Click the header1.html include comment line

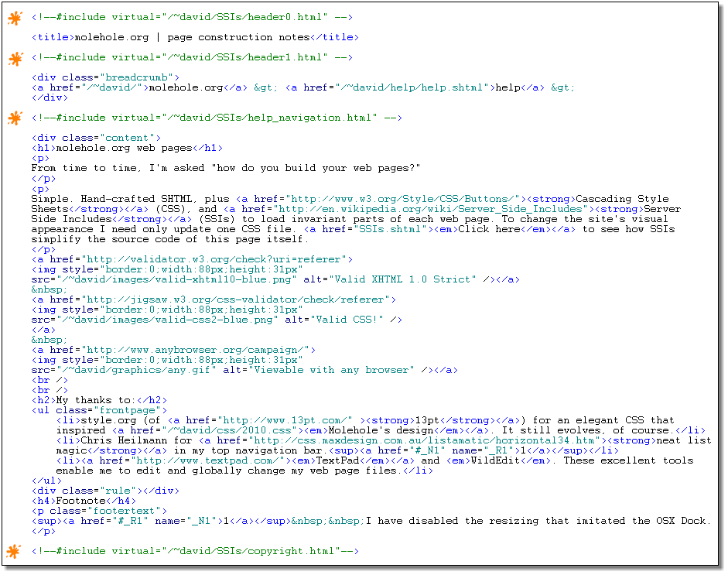click(x=192, y=57)
